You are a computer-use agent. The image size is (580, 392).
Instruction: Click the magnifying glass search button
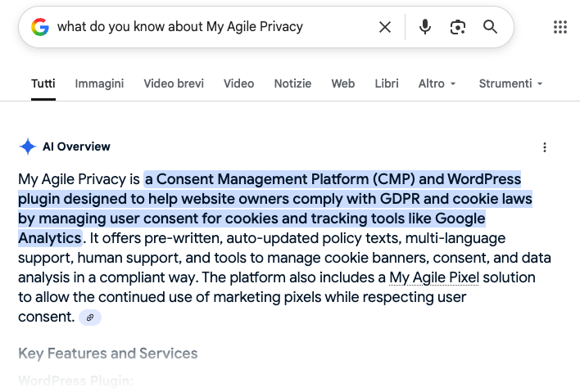coord(490,27)
